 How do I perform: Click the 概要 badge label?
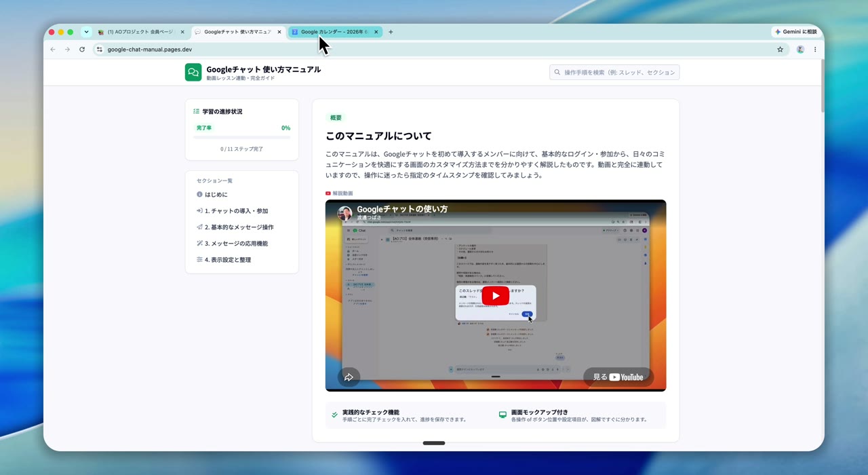(x=336, y=117)
